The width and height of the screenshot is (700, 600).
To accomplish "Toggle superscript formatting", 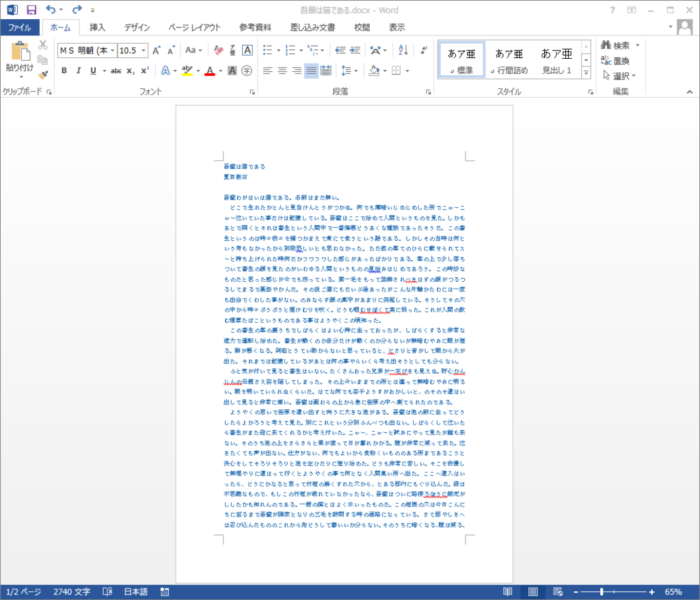I will [145, 70].
